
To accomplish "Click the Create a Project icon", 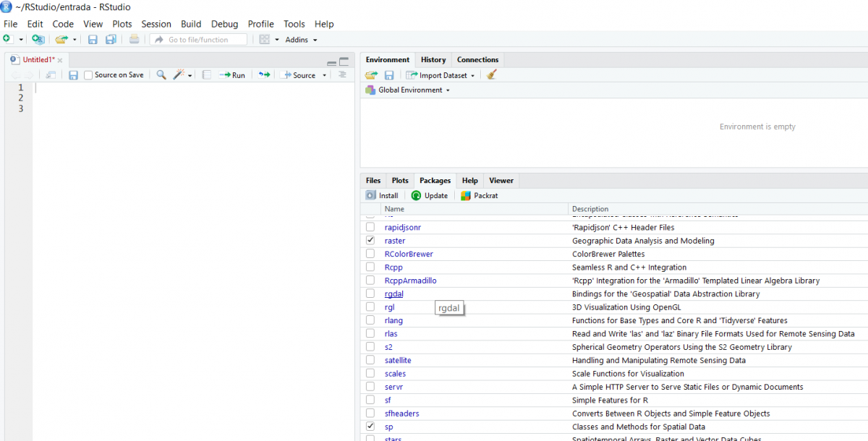I will pos(38,39).
